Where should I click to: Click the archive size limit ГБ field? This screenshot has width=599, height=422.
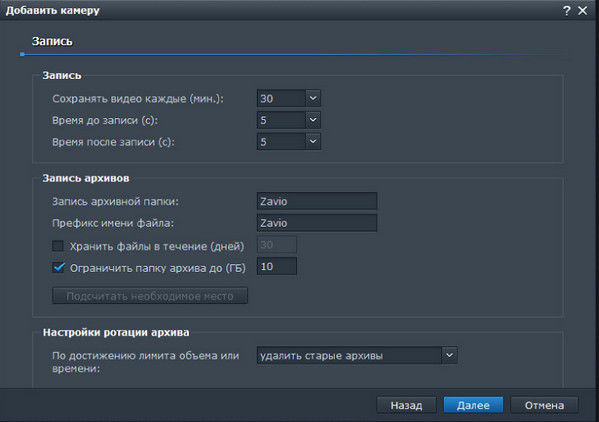pyautogui.click(x=277, y=266)
